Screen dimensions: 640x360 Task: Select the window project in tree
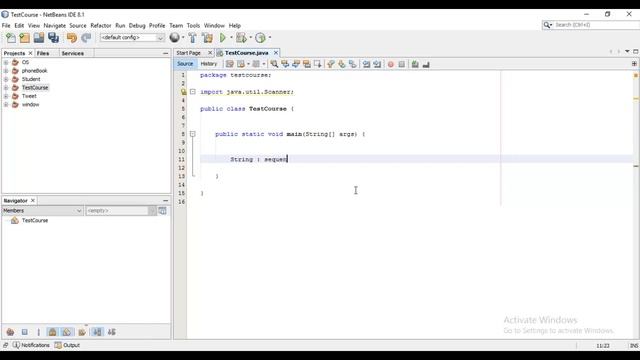pos(31,104)
